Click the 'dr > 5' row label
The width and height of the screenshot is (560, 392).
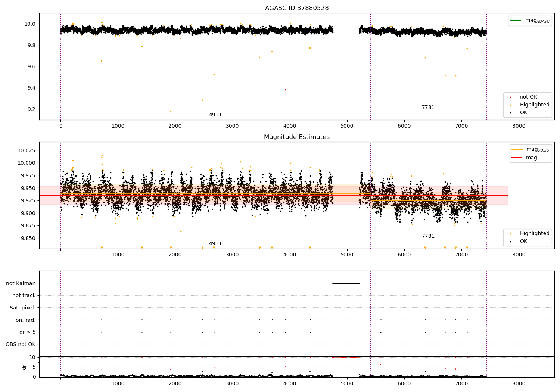[x=28, y=332]
